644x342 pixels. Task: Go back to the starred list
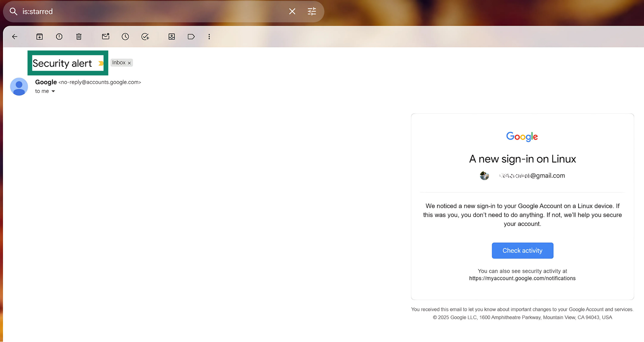click(x=15, y=37)
